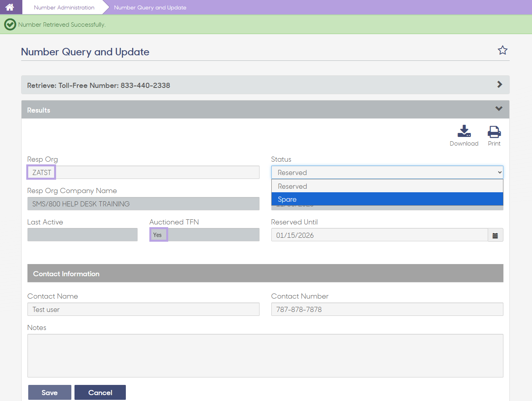The width and height of the screenshot is (532, 401).
Task: Click into the Contact Name field
Action: coord(143,309)
